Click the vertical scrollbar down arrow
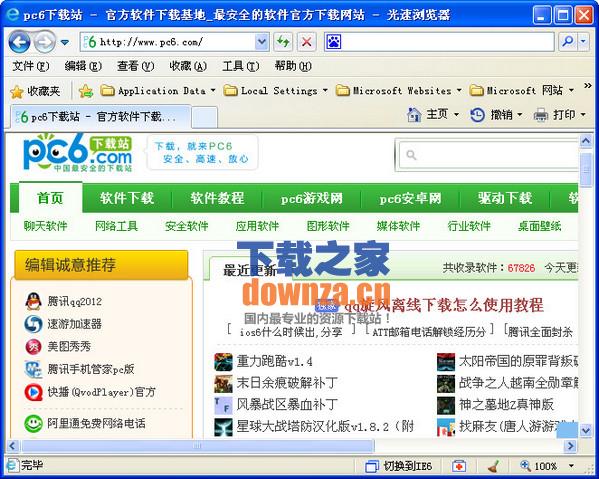 (586, 431)
